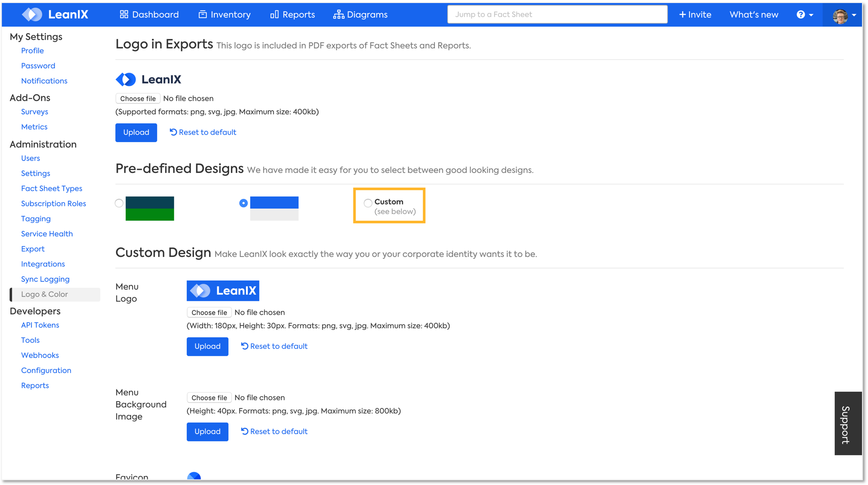The height and width of the screenshot is (485, 868).
Task: Open Tagging settings
Action: [36, 219]
